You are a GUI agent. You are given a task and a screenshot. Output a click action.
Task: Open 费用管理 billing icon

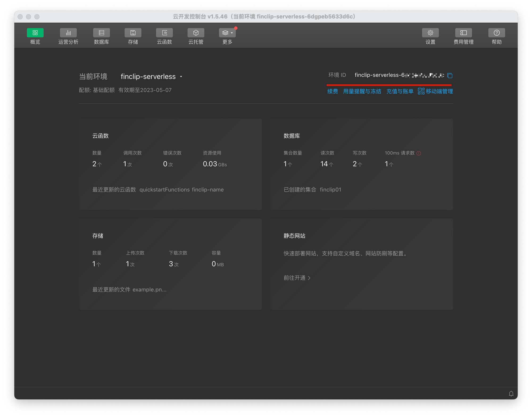pyautogui.click(x=463, y=33)
